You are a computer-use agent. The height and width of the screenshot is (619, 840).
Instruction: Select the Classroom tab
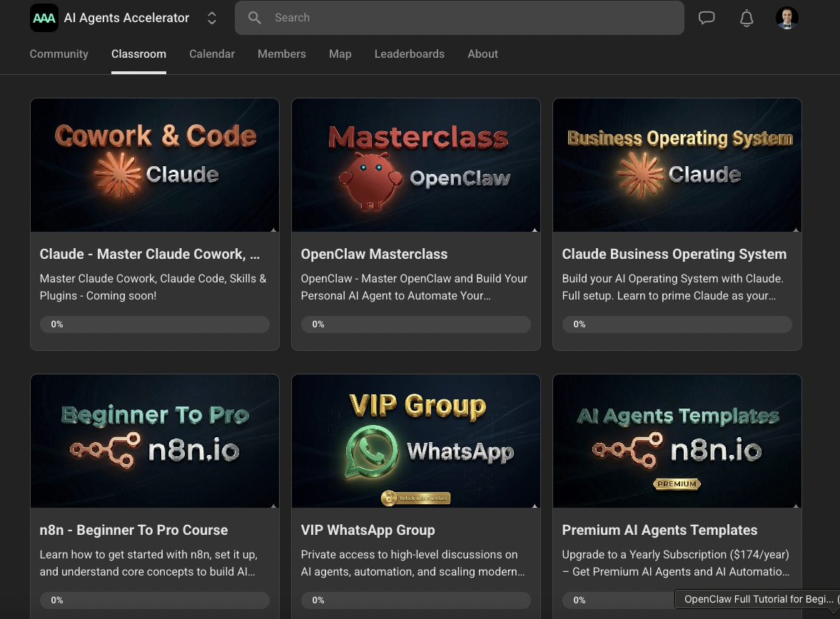(x=138, y=54)
